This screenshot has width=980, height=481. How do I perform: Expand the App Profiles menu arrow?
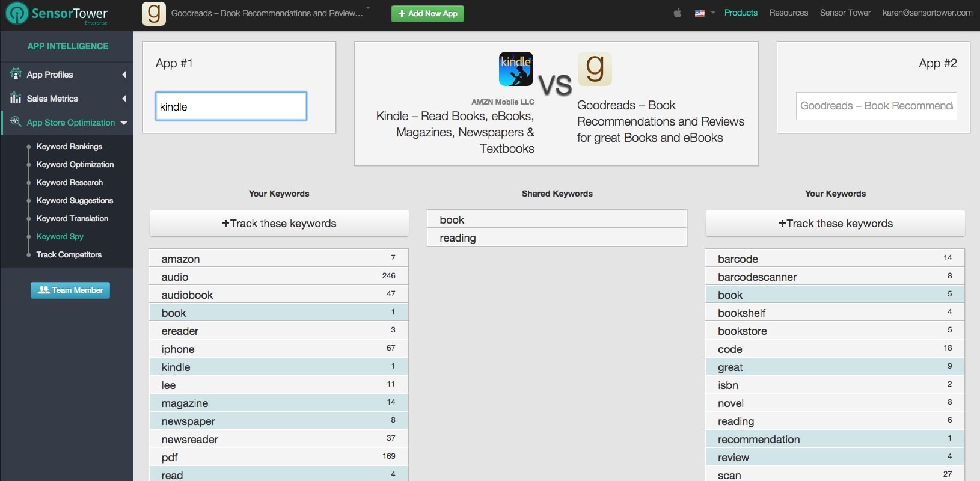click(x=124, y=75)
